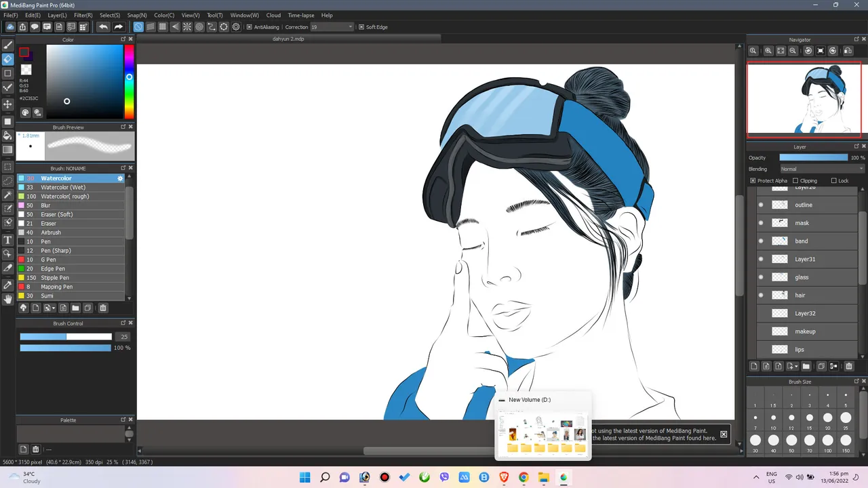The height and width of the screenshot is (488, 868).
Task: Select the Lasso selection tool
Action: click(x=7, y=180)
